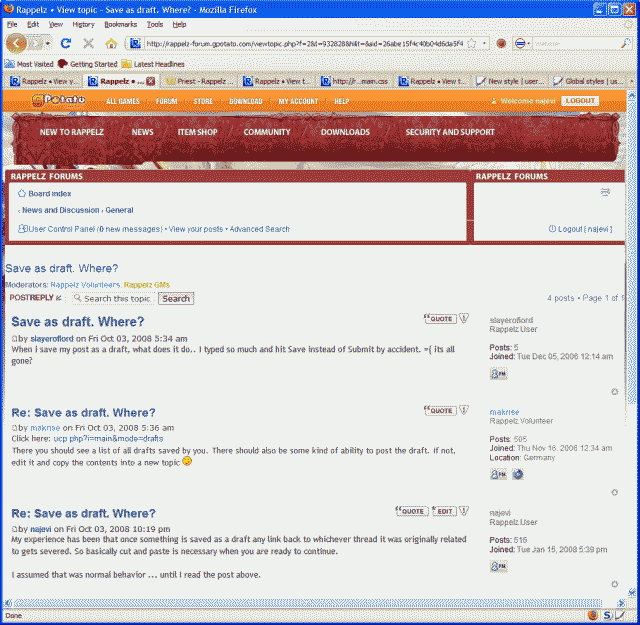Open MY ACCOUNT in the orange bar
This screenshot has height=625, width=640.
click(x=298, y=101)
